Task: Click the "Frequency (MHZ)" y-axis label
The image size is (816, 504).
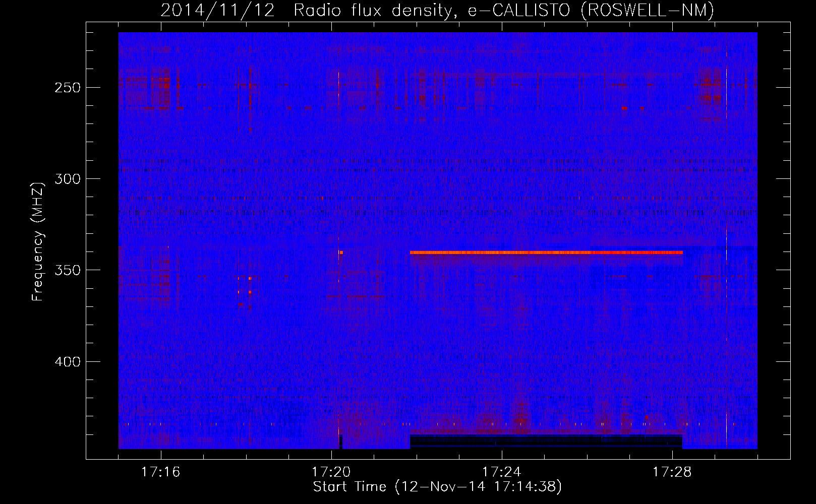Action: (x=38, y=242)
